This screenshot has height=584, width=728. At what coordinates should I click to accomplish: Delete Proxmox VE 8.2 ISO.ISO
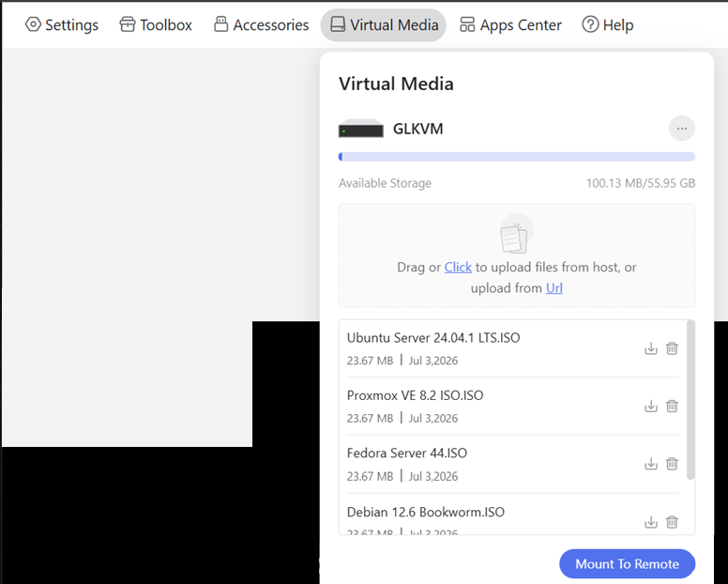click(672, 406)
